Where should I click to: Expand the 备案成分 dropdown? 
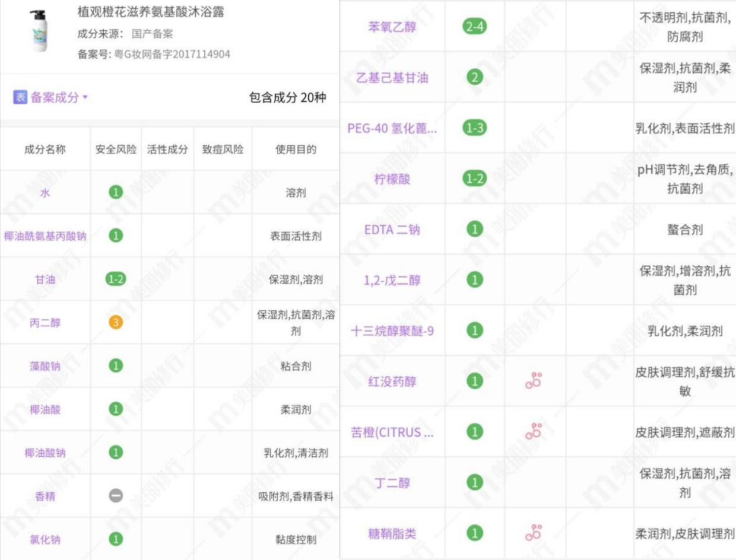(x=85, y=97)
